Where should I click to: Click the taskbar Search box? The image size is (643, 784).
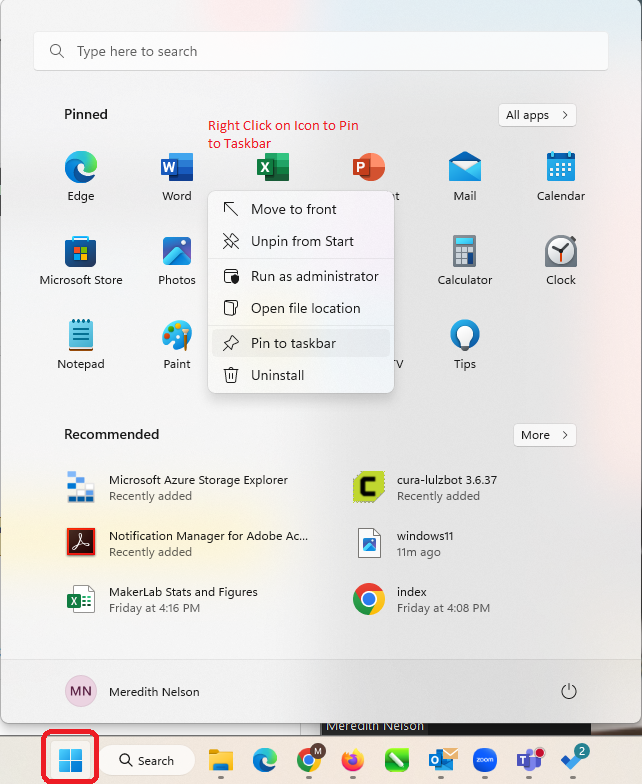coord(147,760)
